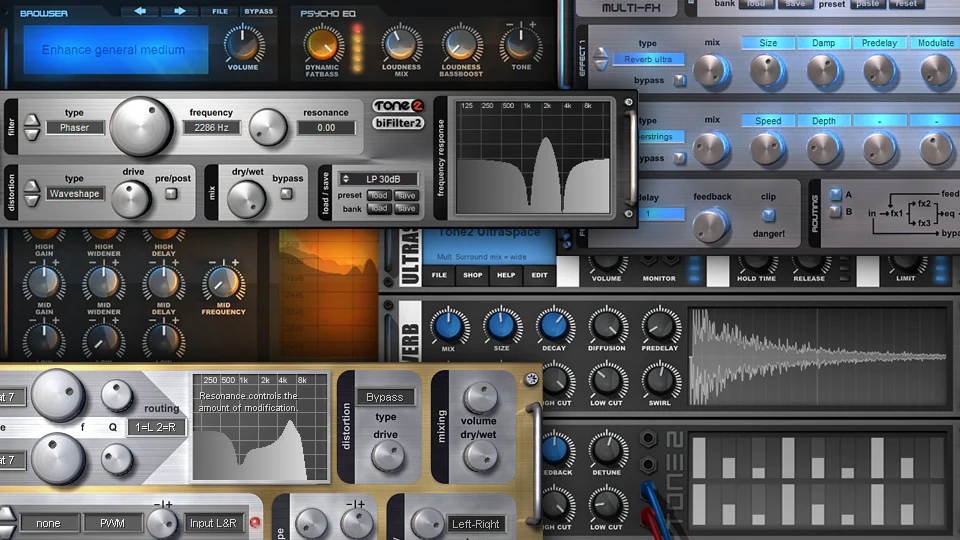Adjust the Predelay knob in Multi-FX
This screenshot has width=960, height=540.
click(x=879, y=70)
